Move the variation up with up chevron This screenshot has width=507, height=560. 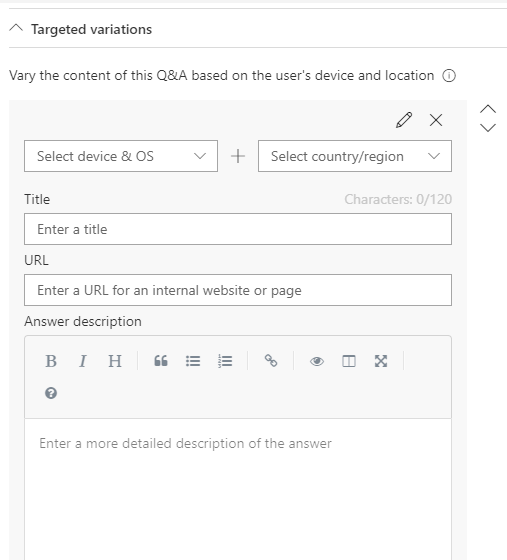coord(488,109)
